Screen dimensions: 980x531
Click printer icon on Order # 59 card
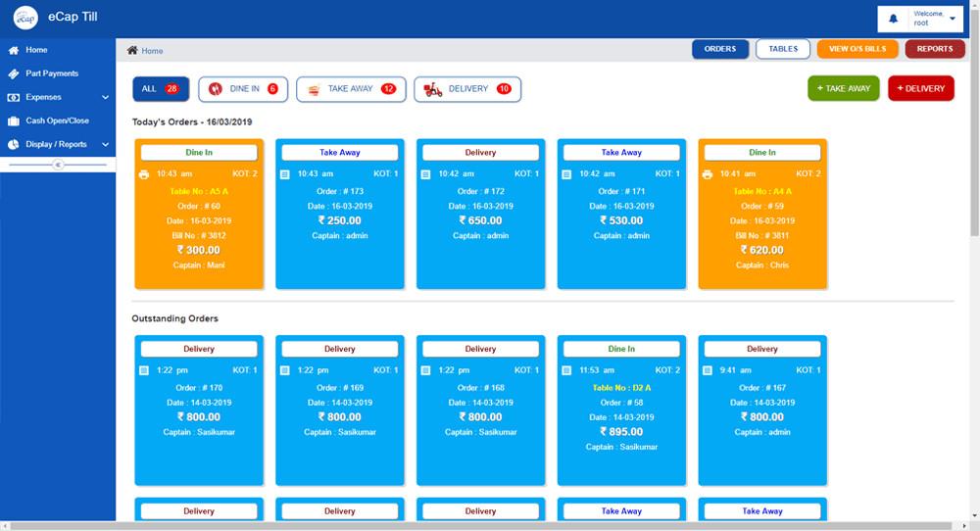[708, 174]
